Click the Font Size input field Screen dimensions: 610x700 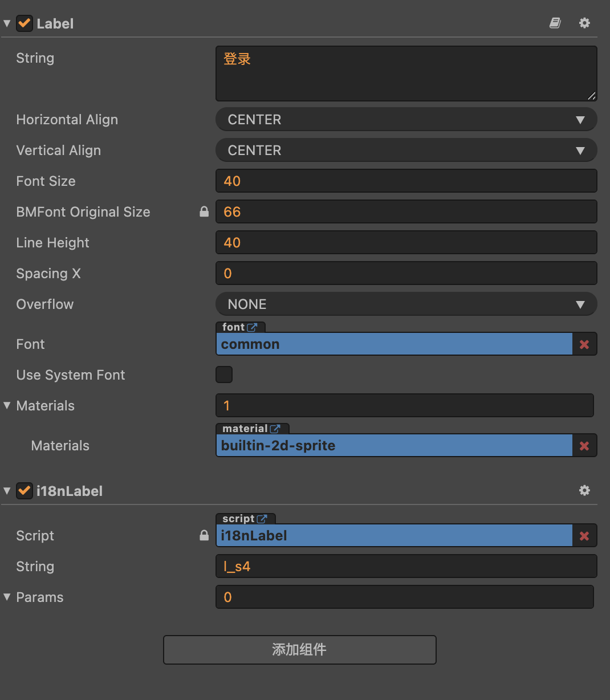[x=406, y=181]
